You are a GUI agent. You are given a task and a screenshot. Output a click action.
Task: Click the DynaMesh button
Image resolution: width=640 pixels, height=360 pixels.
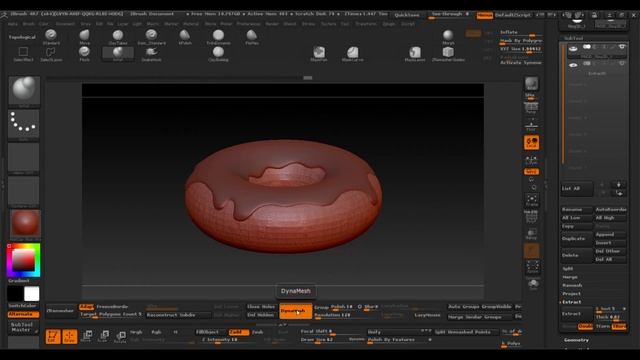coord(296,311)
